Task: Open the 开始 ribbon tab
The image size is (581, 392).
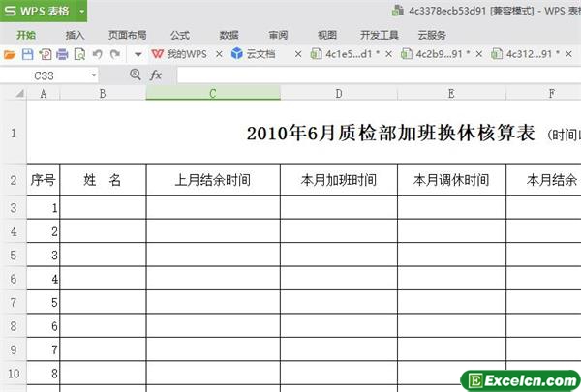Action: click(26, 35)
